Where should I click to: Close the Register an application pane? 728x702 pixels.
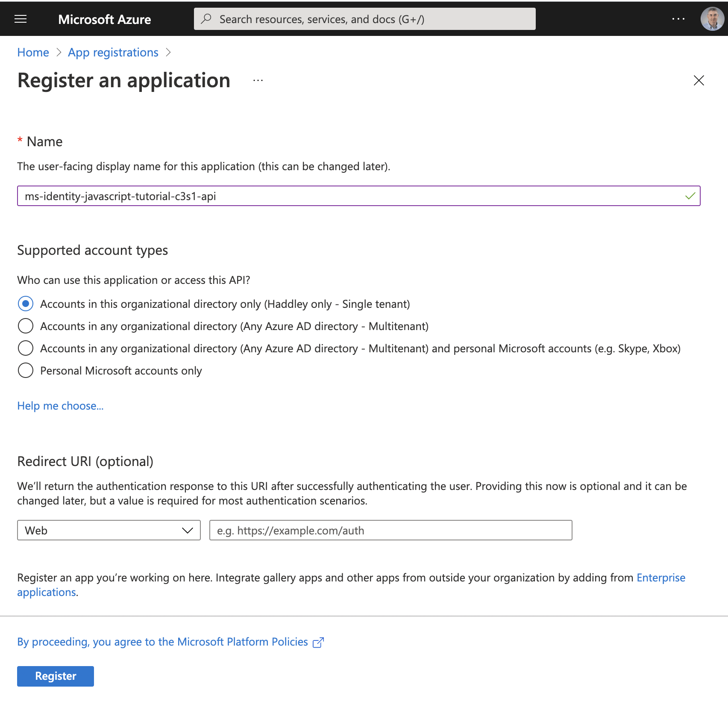[699, 80]
